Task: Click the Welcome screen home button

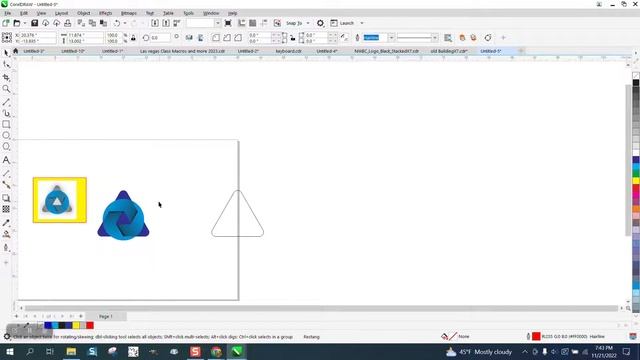Action: 16,51
